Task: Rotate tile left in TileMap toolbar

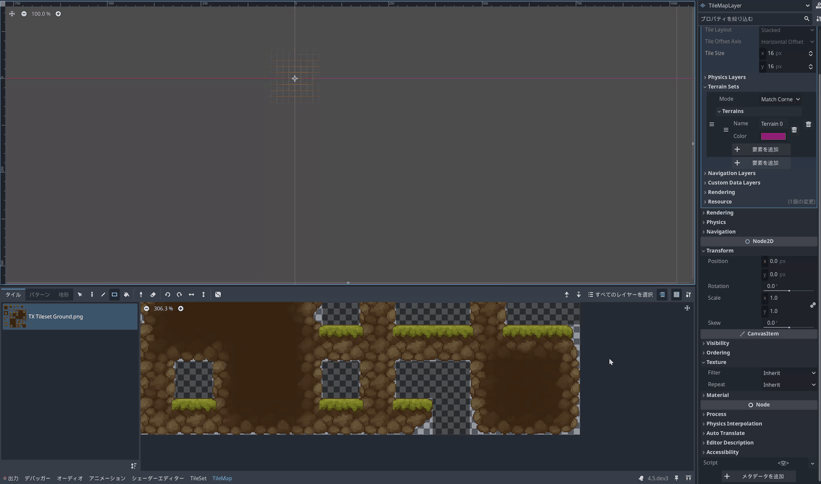Action: 167,294
